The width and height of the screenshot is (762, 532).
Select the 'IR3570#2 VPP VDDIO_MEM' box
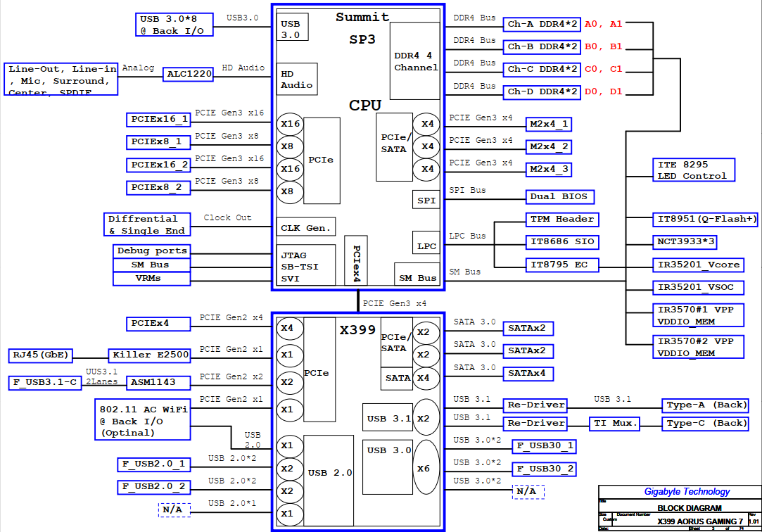click(x=698, y=348)
